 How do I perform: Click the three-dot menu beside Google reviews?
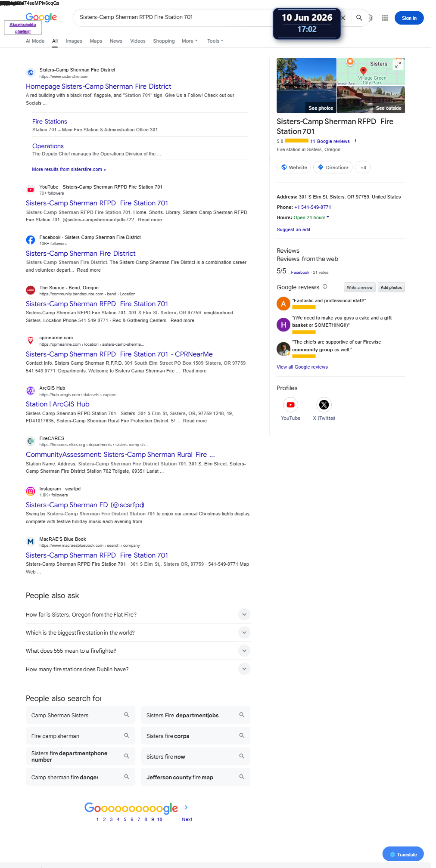tap(355, 141)
